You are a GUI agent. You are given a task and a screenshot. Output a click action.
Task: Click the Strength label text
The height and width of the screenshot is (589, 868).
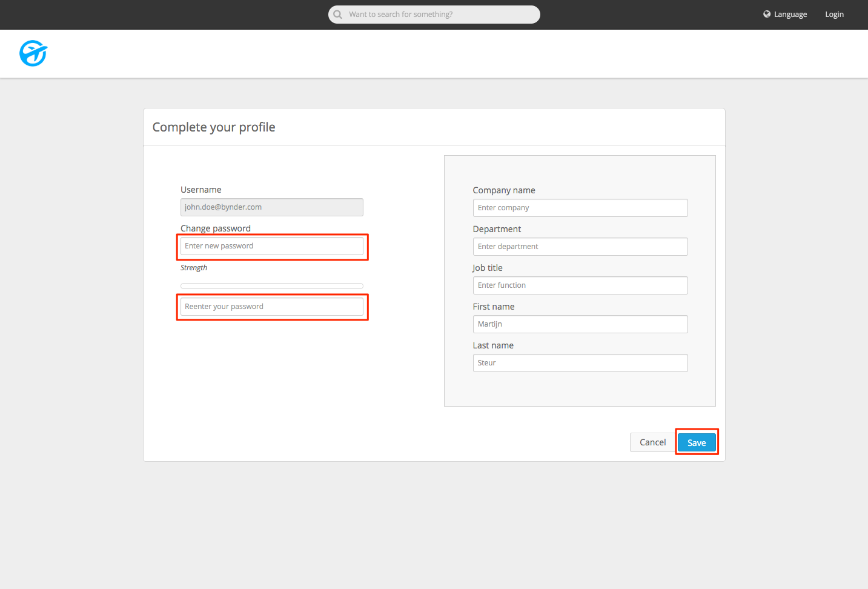coord(194,268)
